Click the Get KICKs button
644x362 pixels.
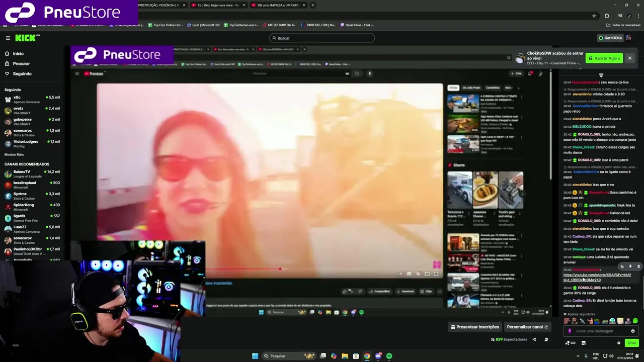pyautogui.click(x=610, y=38)
